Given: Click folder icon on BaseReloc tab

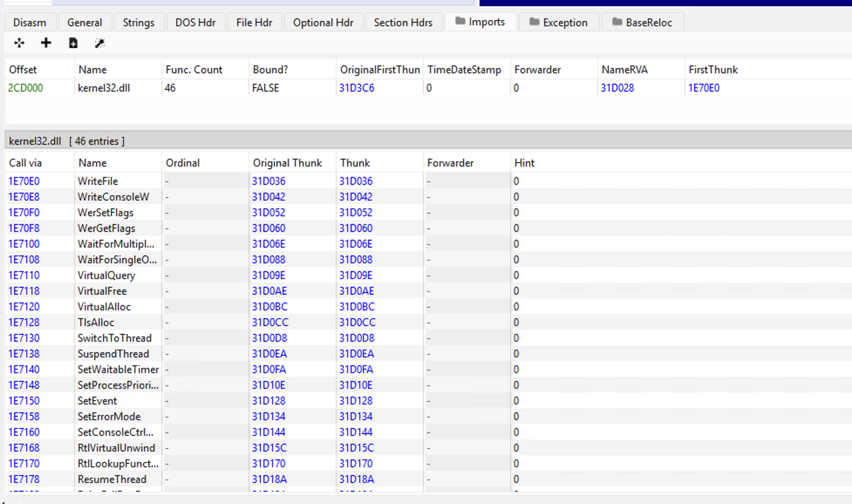Looking at the screenshot, I should coord(617,22).
